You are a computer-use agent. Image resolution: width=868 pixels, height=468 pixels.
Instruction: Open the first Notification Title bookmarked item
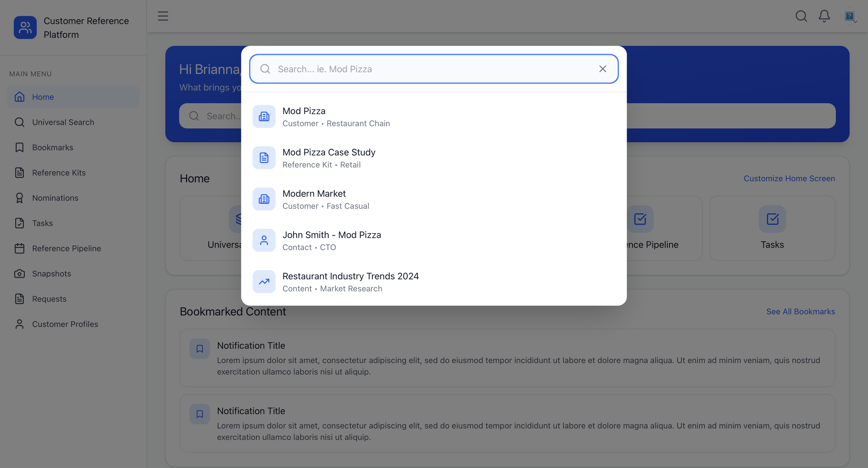click(507, 358)
